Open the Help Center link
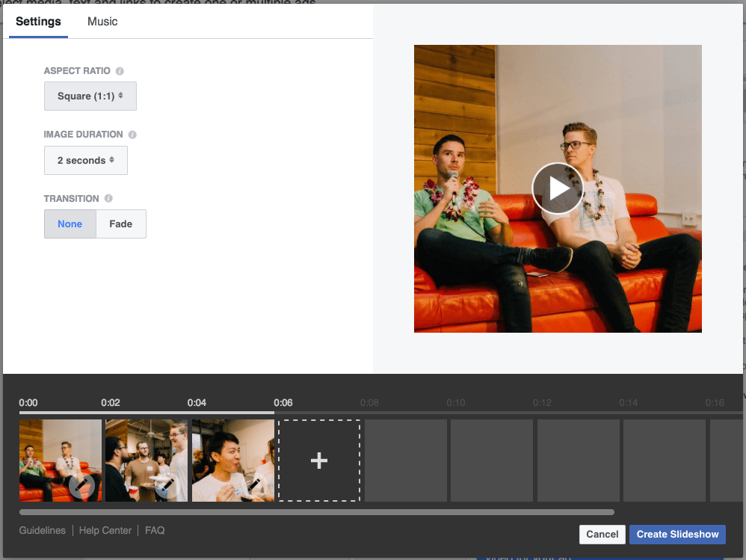746x560 pixels. [x=105, y=531]
